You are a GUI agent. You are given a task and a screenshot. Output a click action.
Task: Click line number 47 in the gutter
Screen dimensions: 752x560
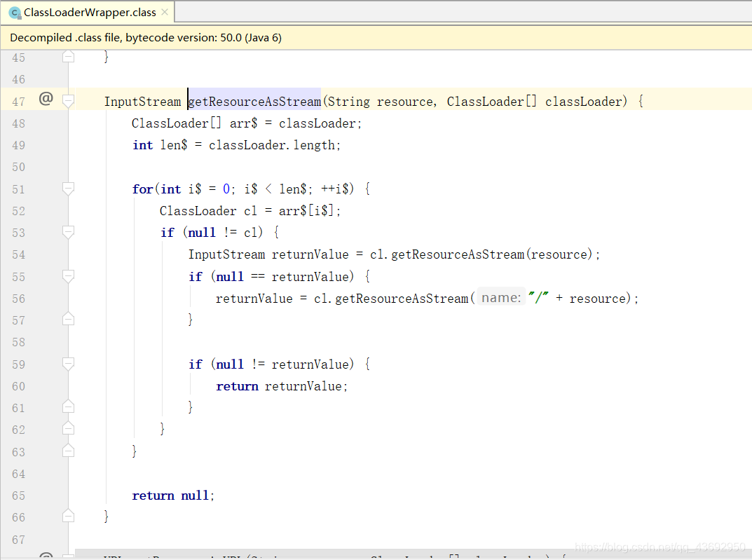[19, 102]
